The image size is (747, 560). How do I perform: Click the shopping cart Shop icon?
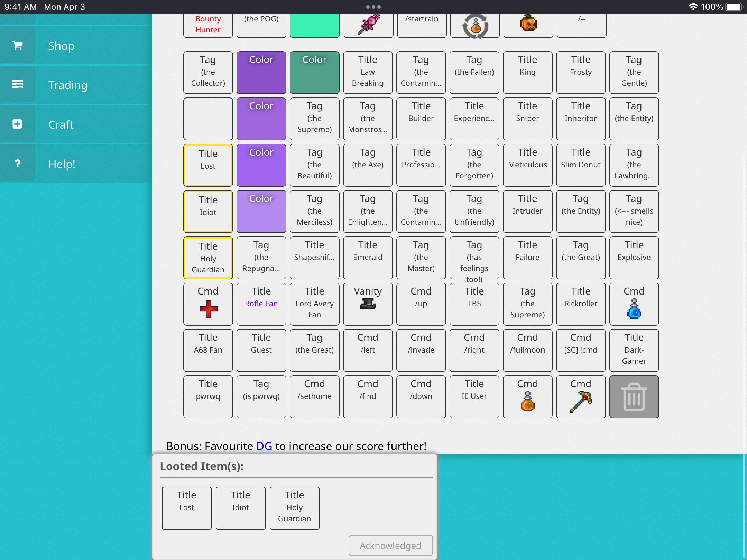(x=17, y=46)
